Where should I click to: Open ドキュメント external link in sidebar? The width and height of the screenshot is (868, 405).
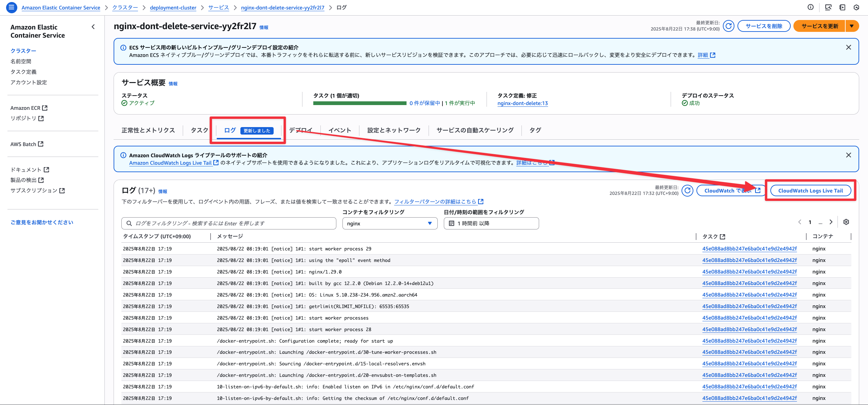[x=29, y=169]
